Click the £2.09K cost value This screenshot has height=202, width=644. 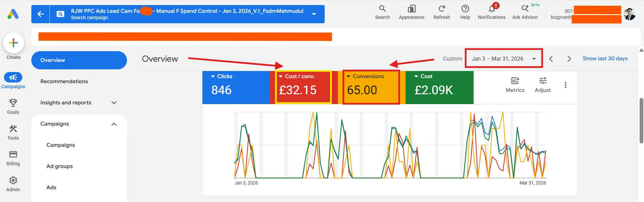(x=434, y=90)
